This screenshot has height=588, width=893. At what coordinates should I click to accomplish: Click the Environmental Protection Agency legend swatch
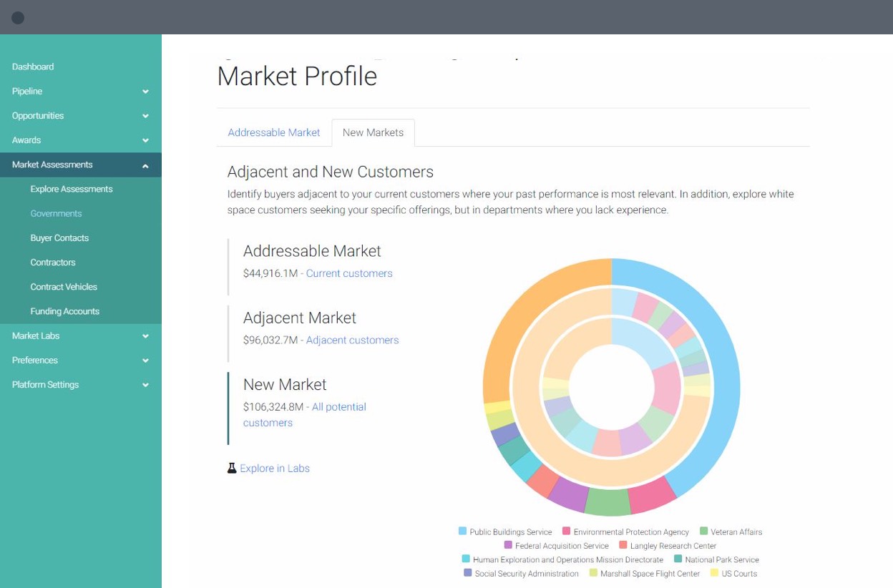click(567, 531)
